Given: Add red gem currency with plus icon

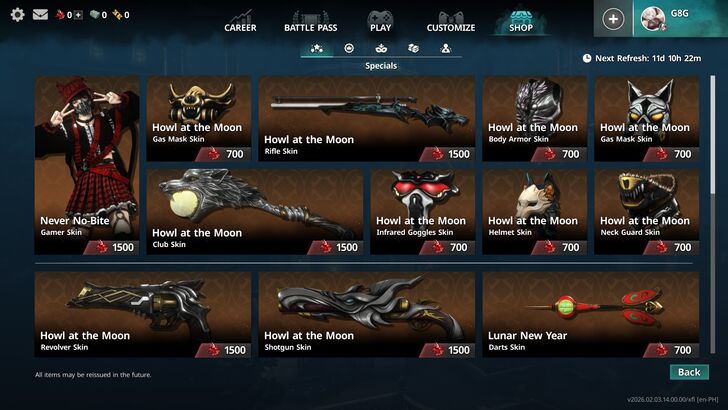Looking at the screenshot, I should [79, 15].
